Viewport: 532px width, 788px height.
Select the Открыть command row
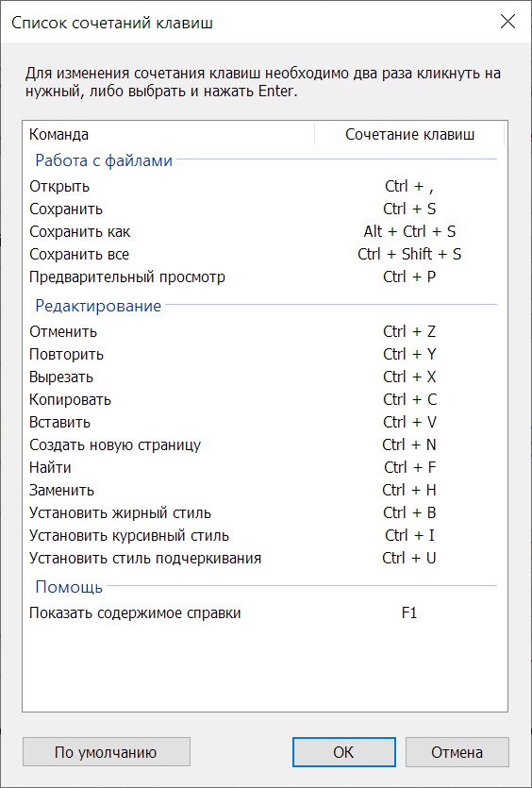click(x=265, y=187)
